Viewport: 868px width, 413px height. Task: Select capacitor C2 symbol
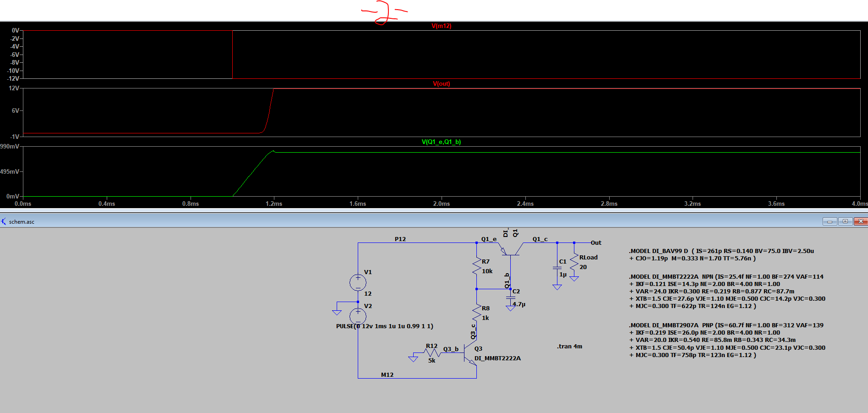click(x=510, y=297)
